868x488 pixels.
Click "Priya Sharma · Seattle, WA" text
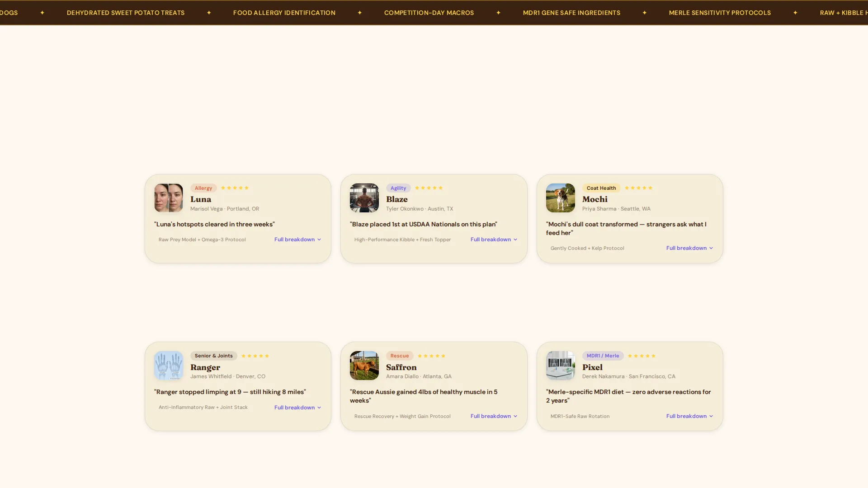pyautogui.click(x=616, y=209)
